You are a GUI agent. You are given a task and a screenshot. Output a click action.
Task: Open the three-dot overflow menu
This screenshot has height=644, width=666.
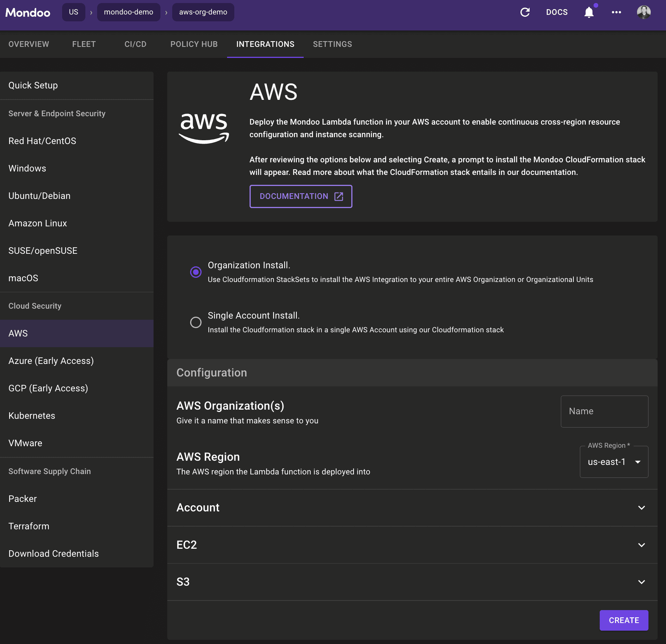(x=616, y=13)
